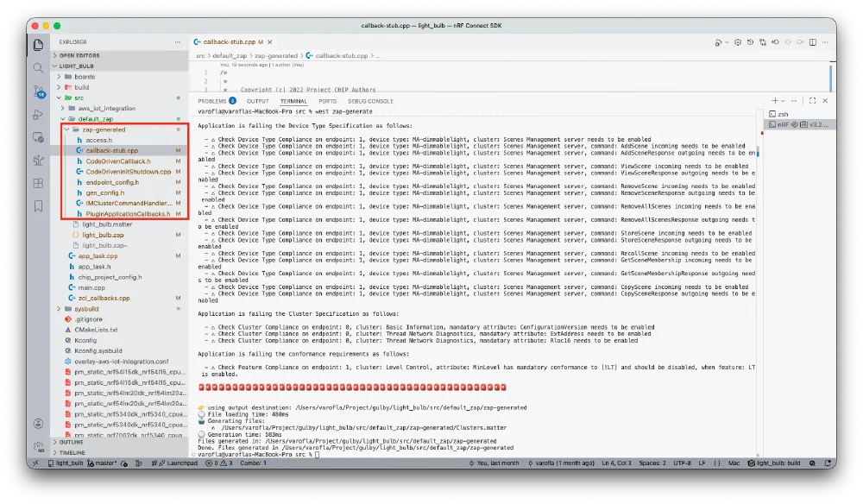Open Source Control view with 16 badge

[38, 91]
